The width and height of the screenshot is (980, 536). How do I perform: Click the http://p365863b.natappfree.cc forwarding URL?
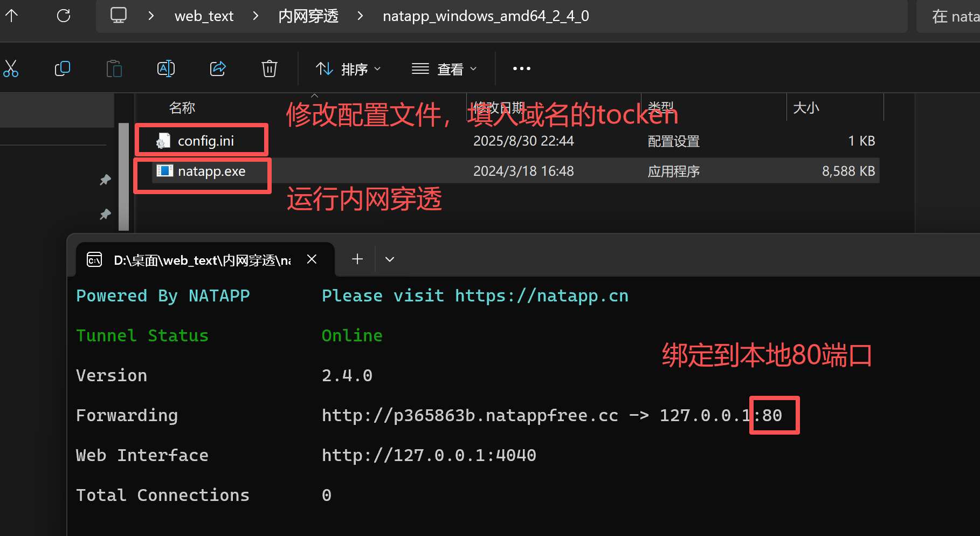(470, 416)
